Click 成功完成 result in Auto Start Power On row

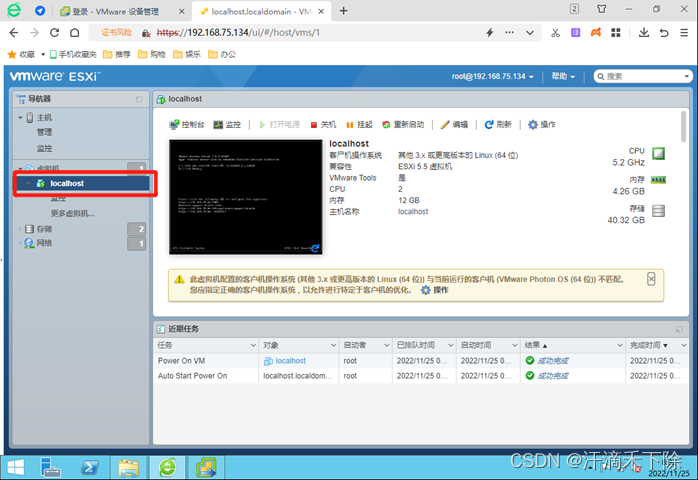552,376
